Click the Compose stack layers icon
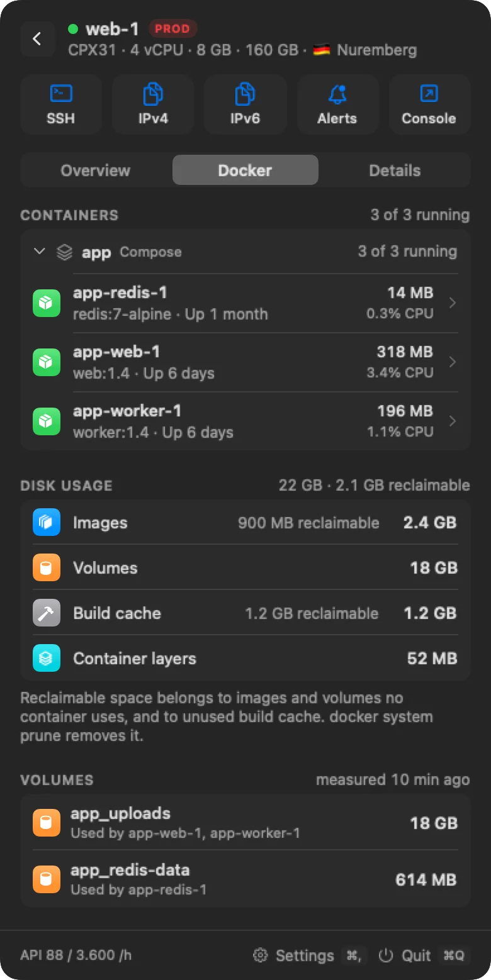Image resolution: width=491 pixels, height=980 pixels. tap(64, 252)
